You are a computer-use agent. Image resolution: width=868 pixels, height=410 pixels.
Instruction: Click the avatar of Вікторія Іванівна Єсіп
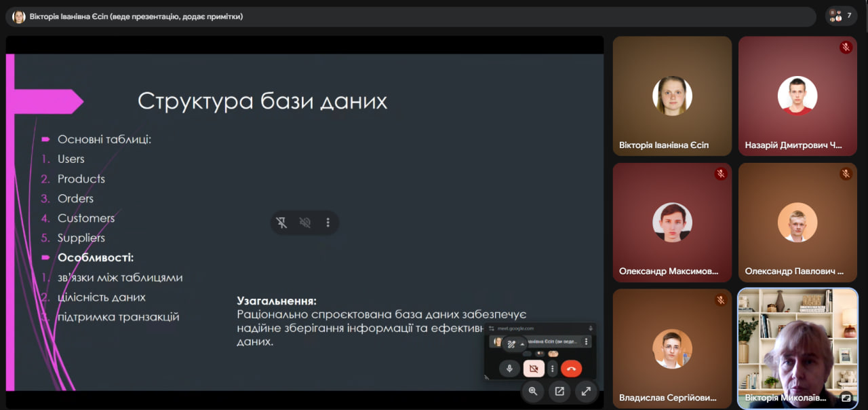[x=672, y=96]
